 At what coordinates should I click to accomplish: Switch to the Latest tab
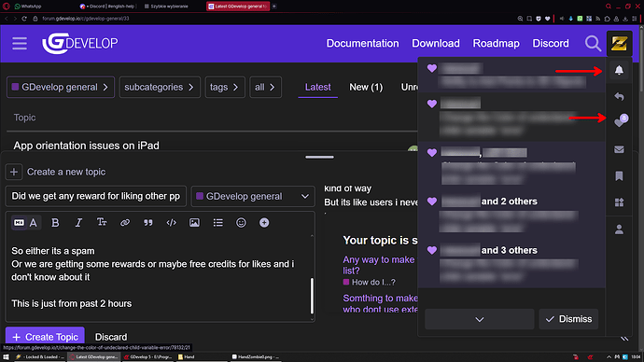tap(317, 87)
